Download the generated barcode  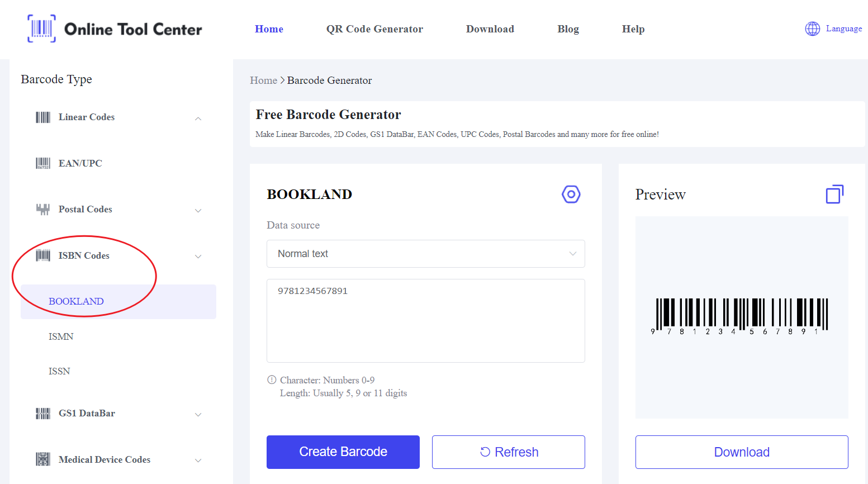coord(741,452)
